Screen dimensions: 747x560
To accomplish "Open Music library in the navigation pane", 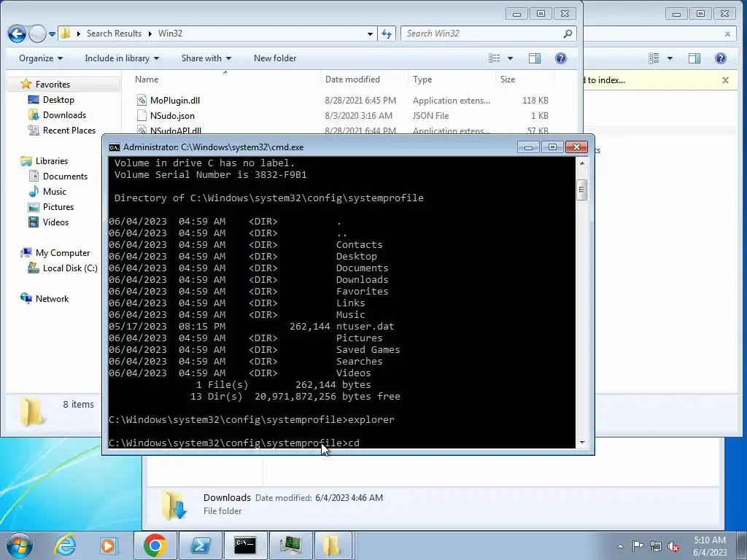I will pos(54,192).
